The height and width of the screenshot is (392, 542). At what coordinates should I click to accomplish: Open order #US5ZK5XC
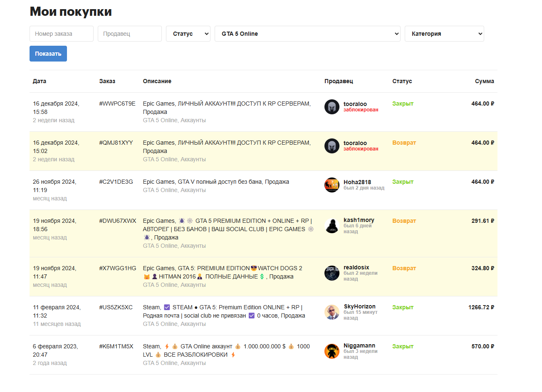point(116,307)
